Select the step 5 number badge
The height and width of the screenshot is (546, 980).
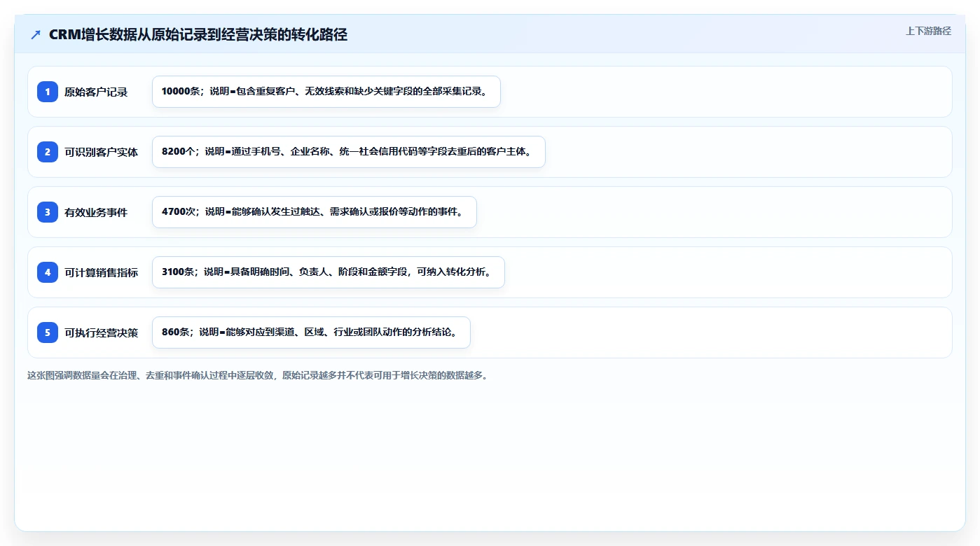pos(48,332)
